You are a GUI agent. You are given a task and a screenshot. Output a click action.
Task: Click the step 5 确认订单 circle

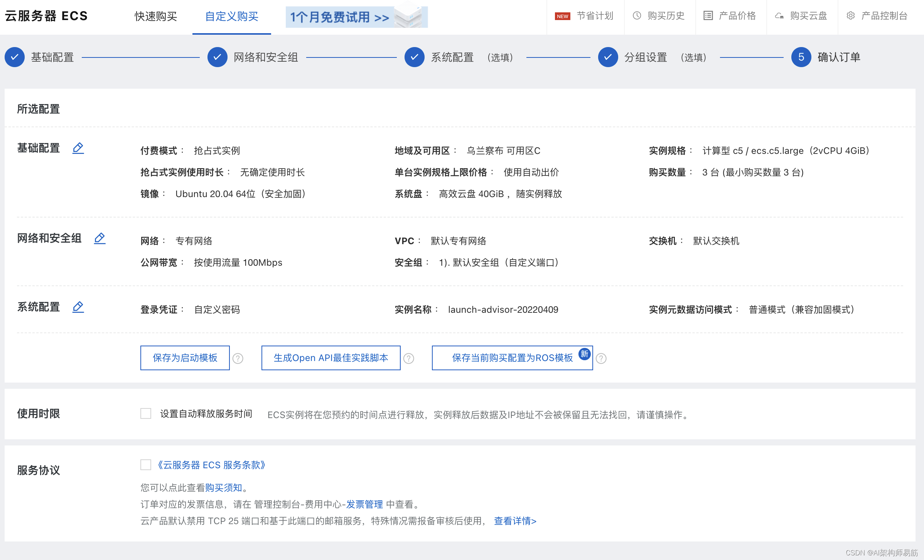(801, 57)
